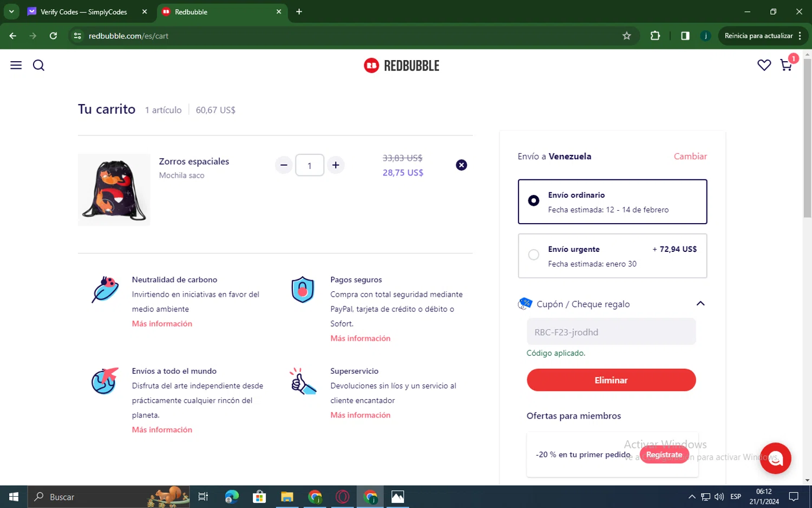View site information icon in address bar
The image size is (812, 508).
pos(77,36)
